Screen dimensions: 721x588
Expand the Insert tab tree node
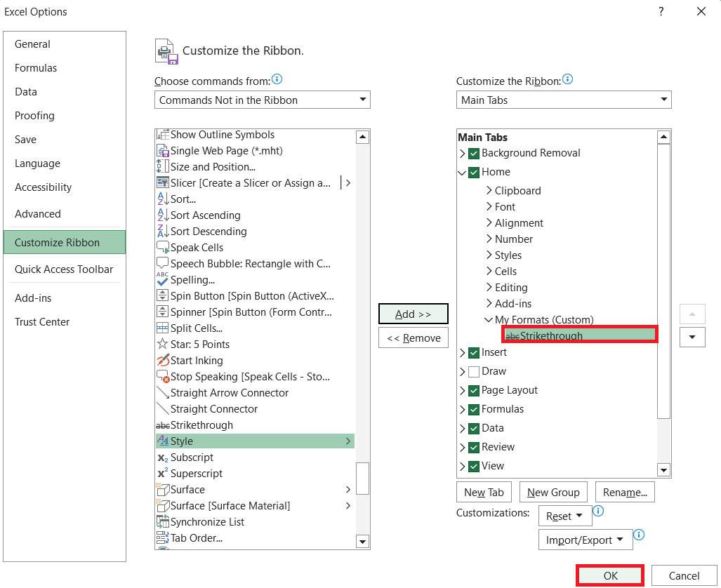click(x=462, y=353)
